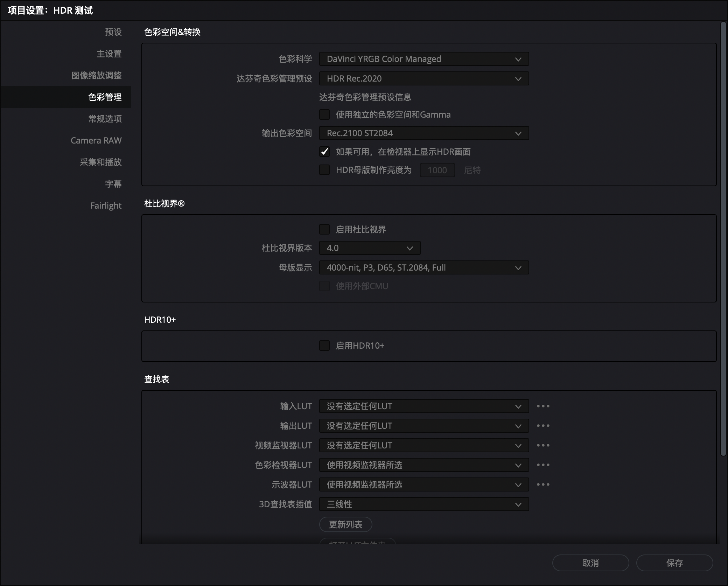The image size is (728, 586).
Task: Enable 使用独立的色彩空间和Gamma checkbox
Action: coord(324,114)
